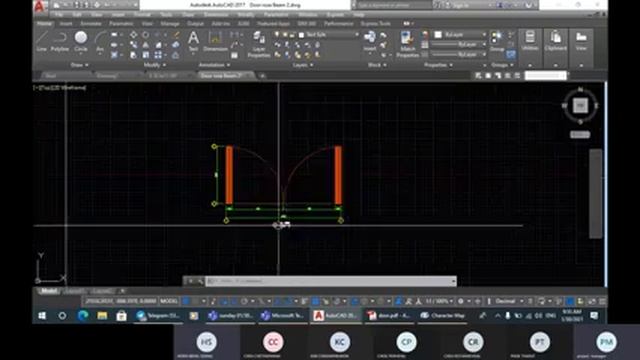This screenshot has width=640, height=360.
Task: Switch to the Model layout tab
Action: pyautogui.click(x=49, y=291)
